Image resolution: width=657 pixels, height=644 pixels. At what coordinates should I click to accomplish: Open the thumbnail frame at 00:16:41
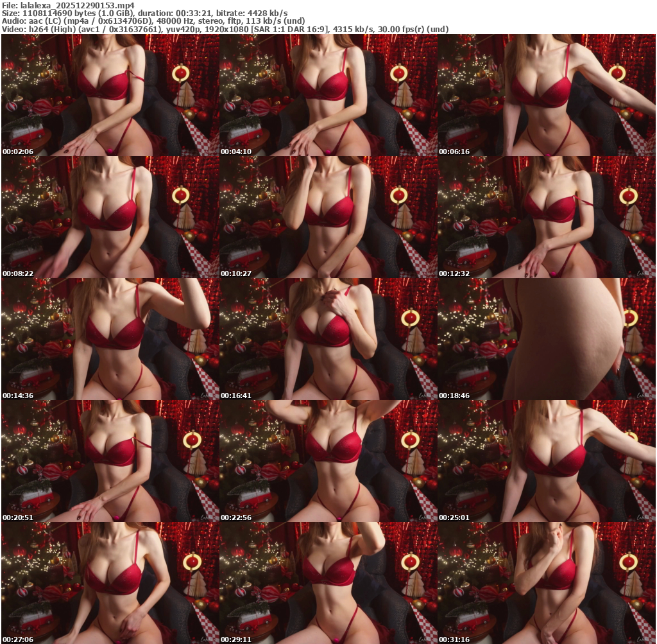point(328,339)
